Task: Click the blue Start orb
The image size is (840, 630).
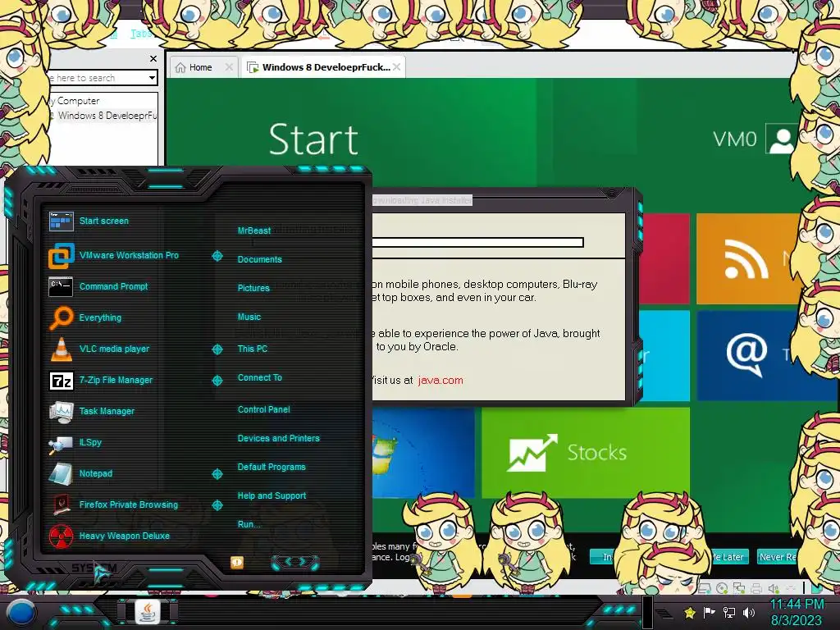Action: (21, 613)
